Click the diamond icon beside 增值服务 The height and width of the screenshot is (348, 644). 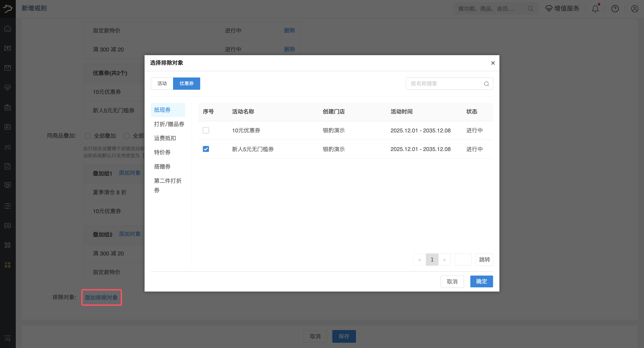pyautogui.click(x=549, y=9)
